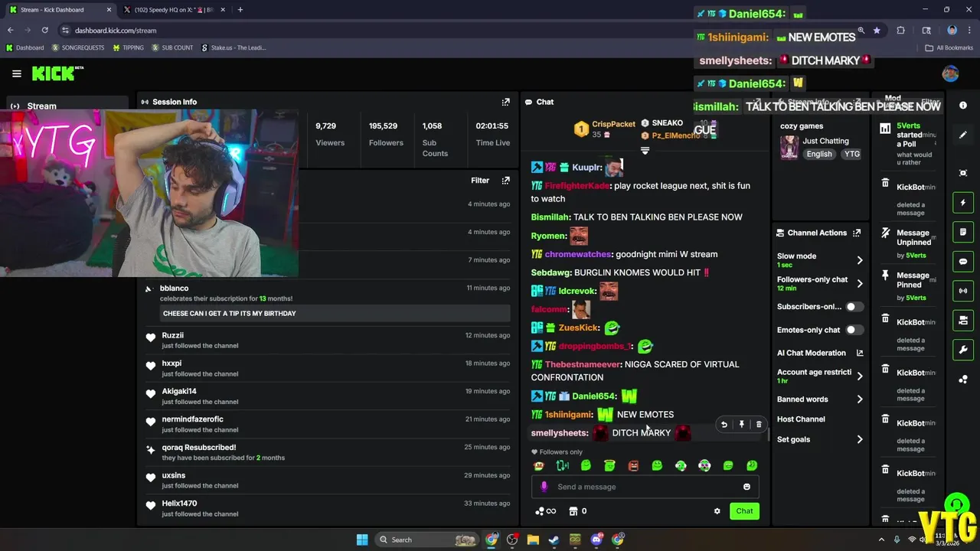980x551 pixels.
Task: Click the info icon in right sidebar
Action: (x=963, y=106)
